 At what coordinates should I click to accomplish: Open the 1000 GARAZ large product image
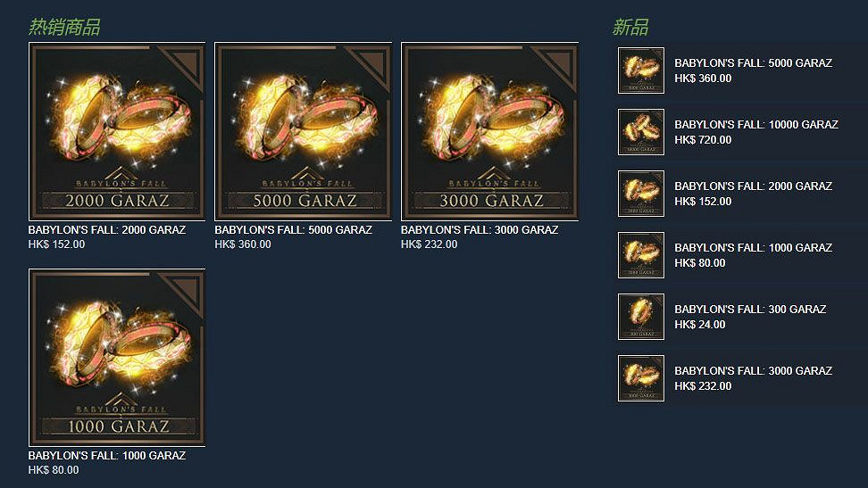pos(117,358)
